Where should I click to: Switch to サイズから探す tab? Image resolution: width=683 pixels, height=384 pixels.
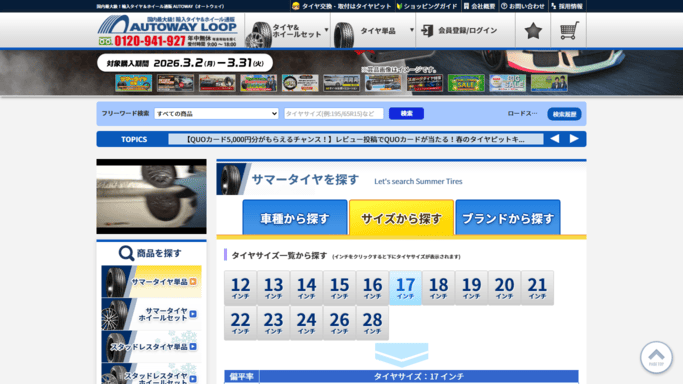click(x=401, y=217)
